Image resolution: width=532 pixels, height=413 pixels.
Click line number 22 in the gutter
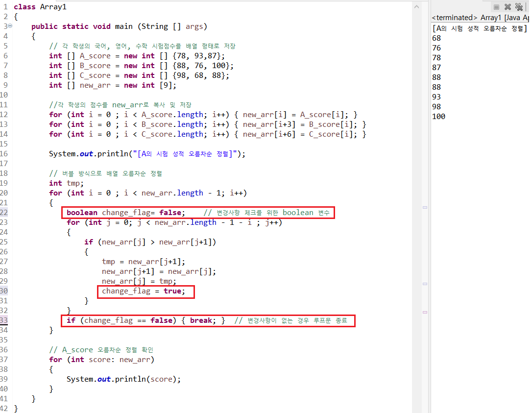click(4, 213)
